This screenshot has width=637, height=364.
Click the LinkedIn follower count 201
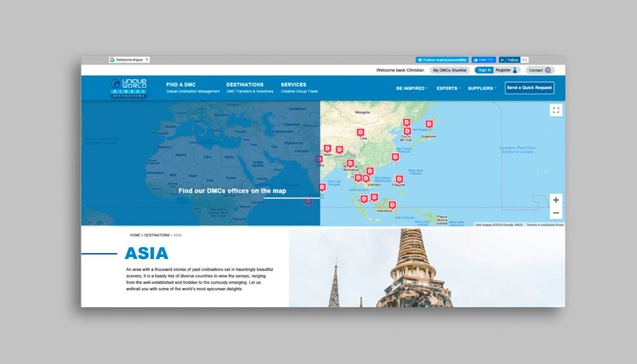pos(525,59)
